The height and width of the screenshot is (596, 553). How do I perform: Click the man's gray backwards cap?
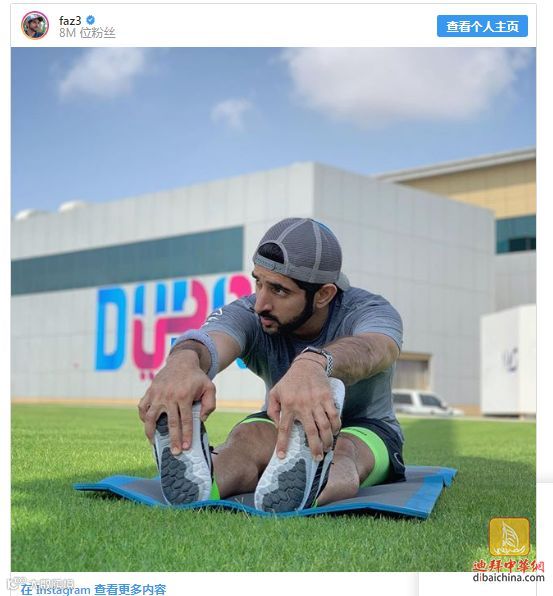298,251
